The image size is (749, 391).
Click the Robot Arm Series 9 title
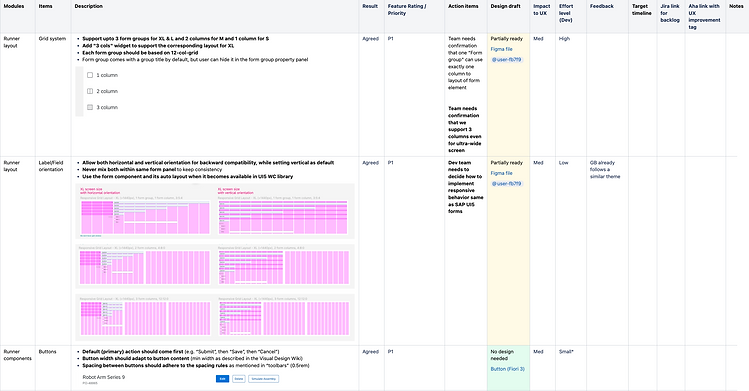click(x=104, y=377)
